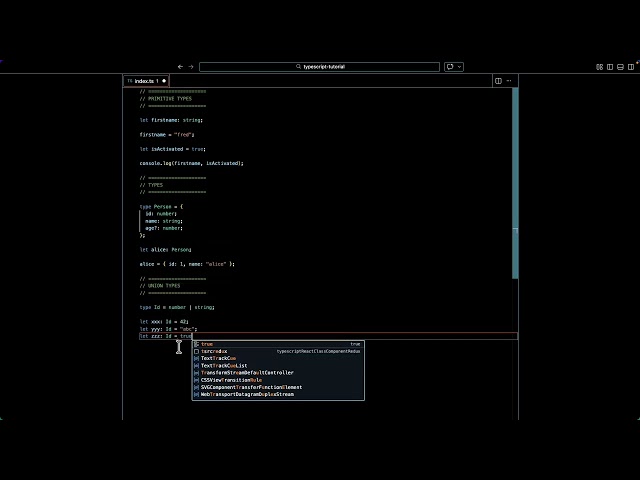Click the '// TYPES' comment line
The height and width of the screenshot is (480, 640).
151,185
